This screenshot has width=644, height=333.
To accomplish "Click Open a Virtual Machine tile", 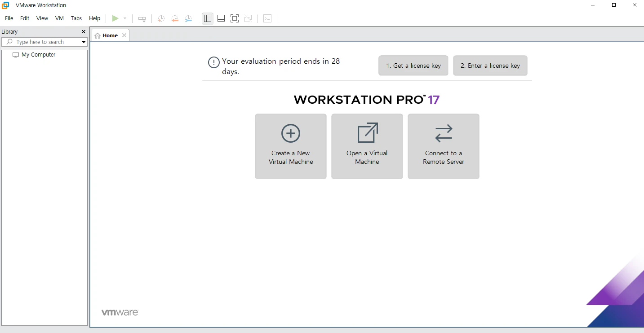I will tap(367, 146).
